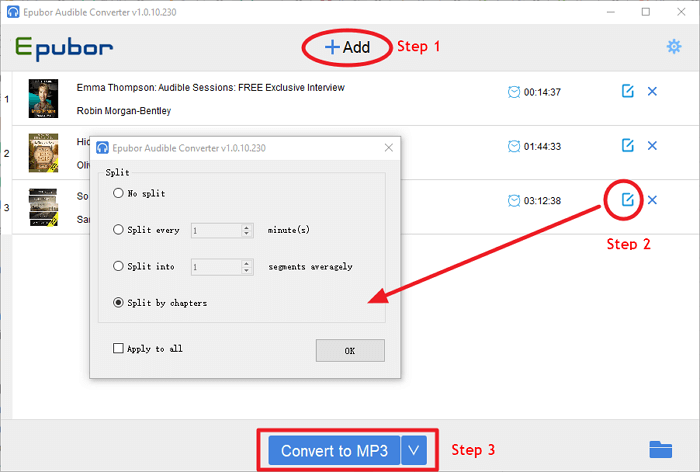
Task: Expand the output format dropdown arrow
Action: (414, 451)
